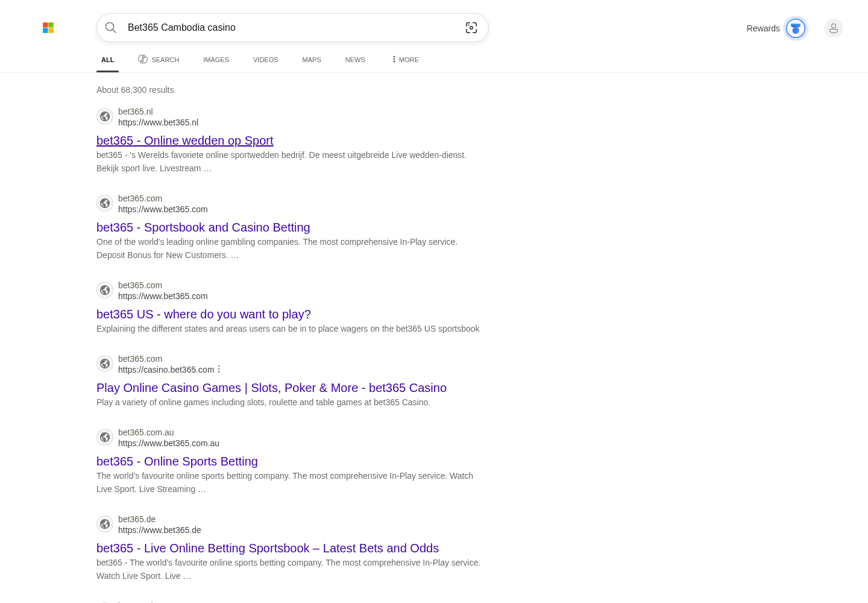This screenshot has height=603, width=868.
Task: Click globe icon of Sportsbook and Casino result
Action: pyautogui.click(x=105, y=203)
